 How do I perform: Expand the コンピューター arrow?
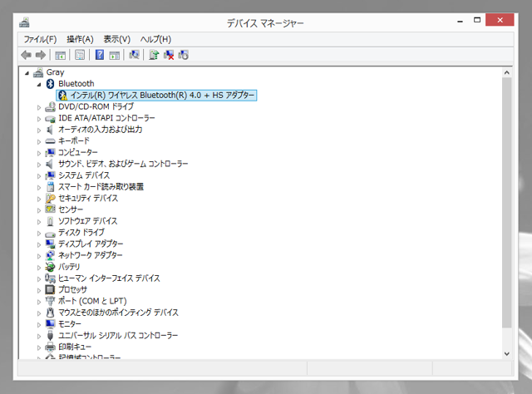click(39, 153)
